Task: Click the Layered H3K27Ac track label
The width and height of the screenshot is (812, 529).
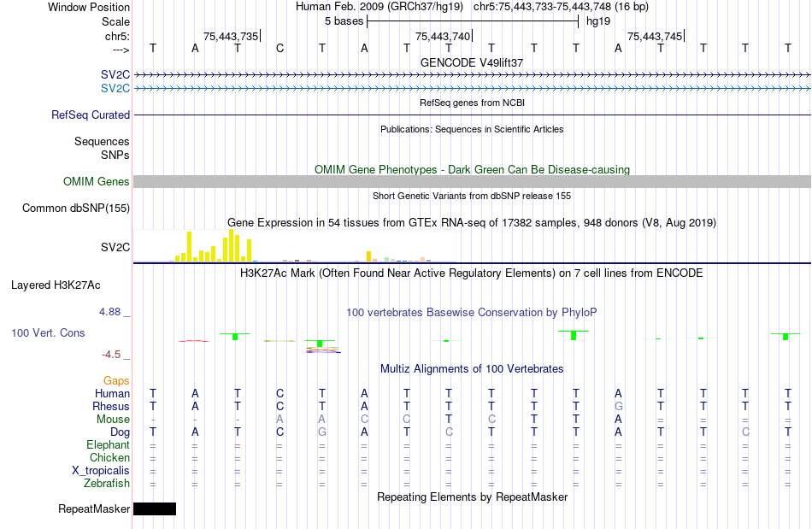Action: coord(56,285)
